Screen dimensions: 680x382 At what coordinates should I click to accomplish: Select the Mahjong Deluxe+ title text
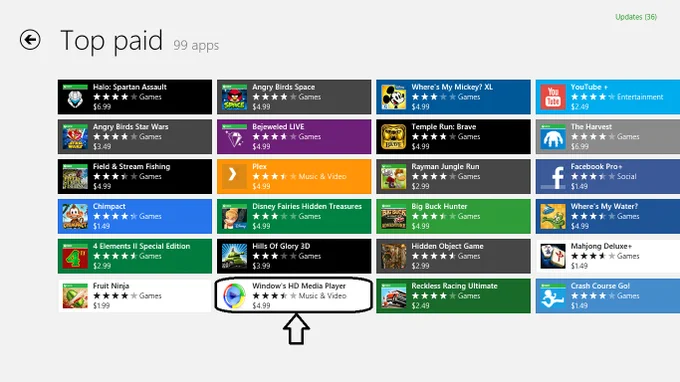(x=601, y=246)
